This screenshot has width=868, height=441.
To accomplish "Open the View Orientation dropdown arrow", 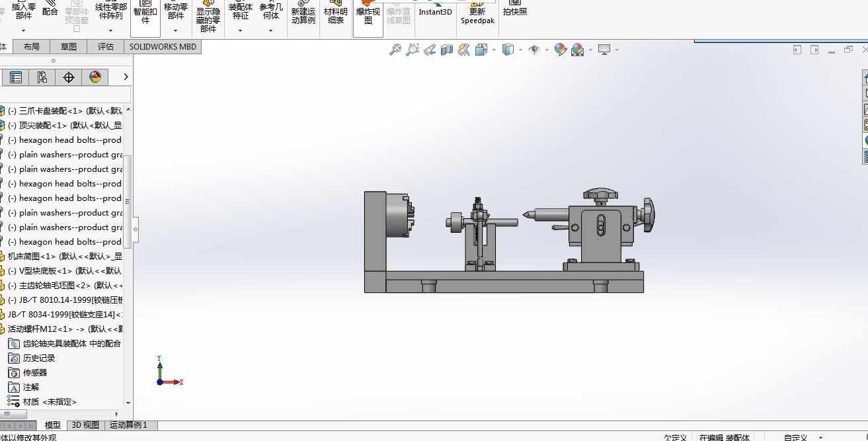I will (494, 50).
